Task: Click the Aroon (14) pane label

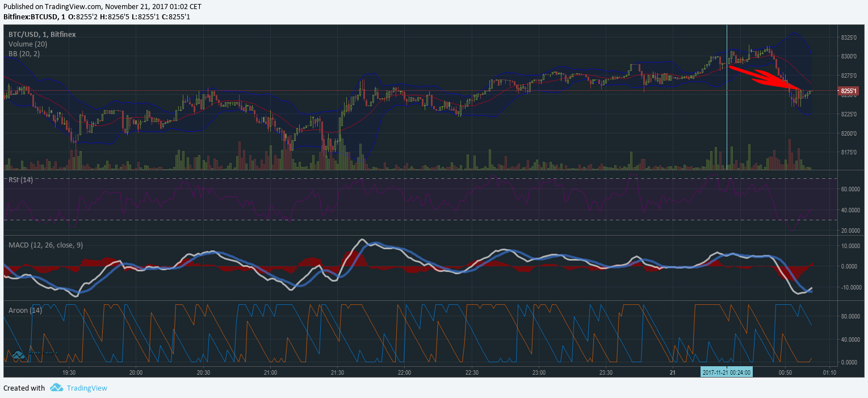Action: (25, 311)
